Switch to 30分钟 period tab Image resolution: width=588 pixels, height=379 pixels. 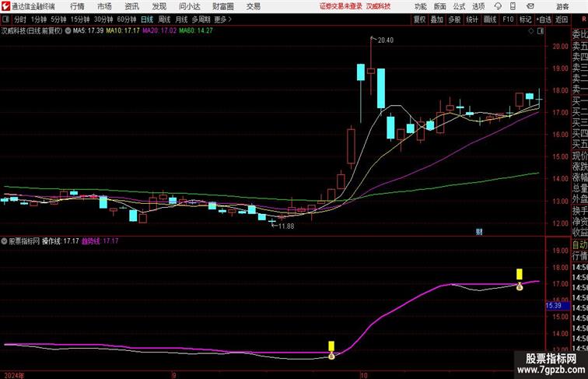(103, 19)
